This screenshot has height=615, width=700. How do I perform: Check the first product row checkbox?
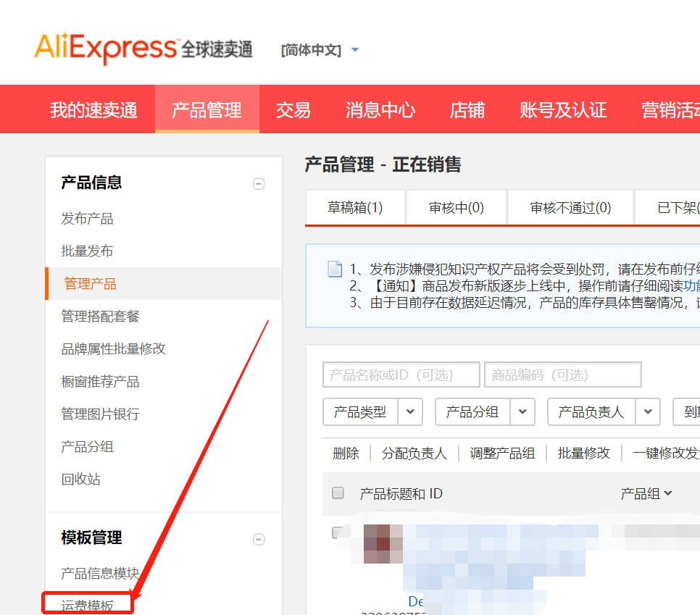(337, 532)
